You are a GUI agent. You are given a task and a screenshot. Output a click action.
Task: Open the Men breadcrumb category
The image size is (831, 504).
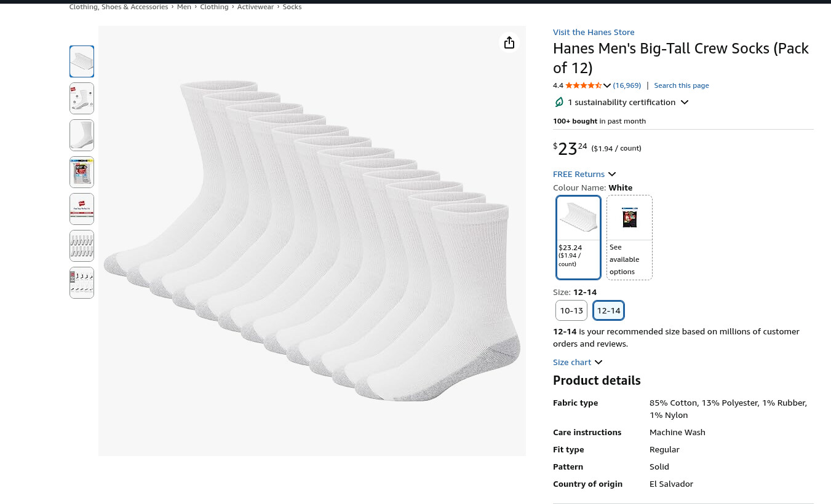(184, 7)
